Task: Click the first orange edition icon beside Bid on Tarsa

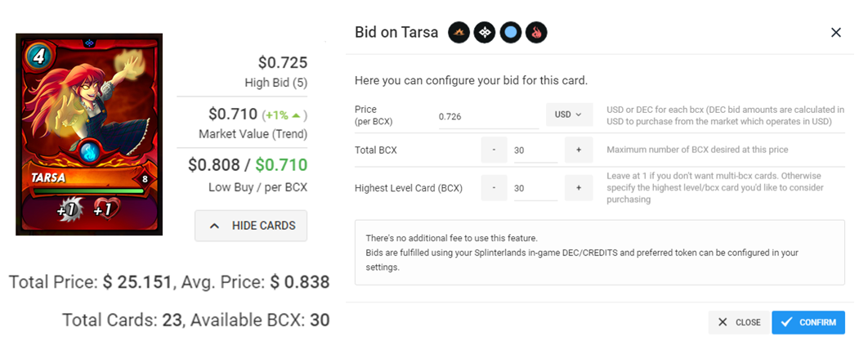Action: (459, 33)
